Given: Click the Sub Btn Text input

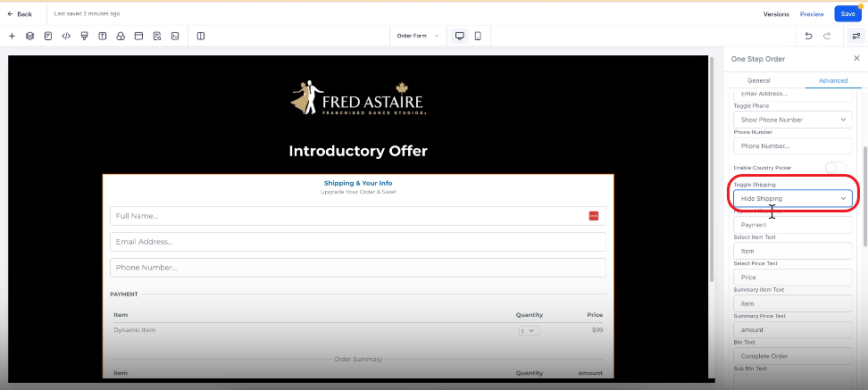Looking at the screenshot, I should 793,382.
